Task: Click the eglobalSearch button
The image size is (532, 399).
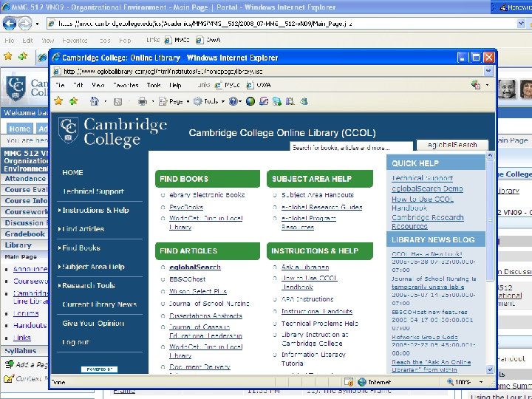Action: [452, 145]
